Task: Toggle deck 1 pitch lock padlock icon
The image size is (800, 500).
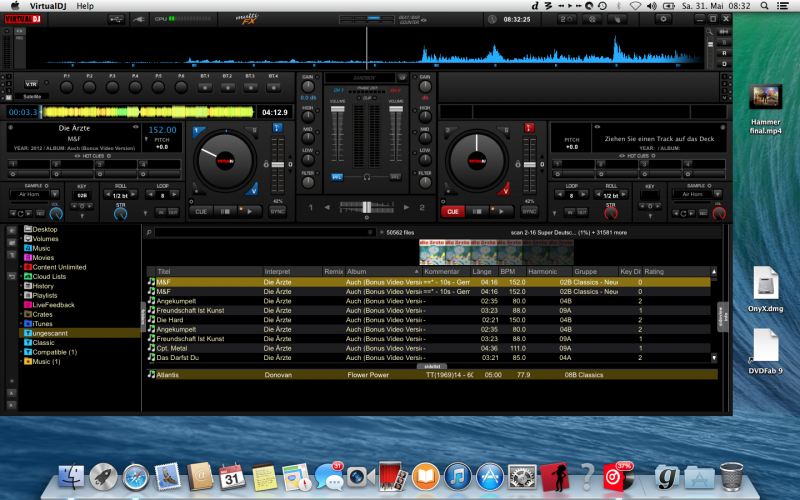Action: pos(266,164)
